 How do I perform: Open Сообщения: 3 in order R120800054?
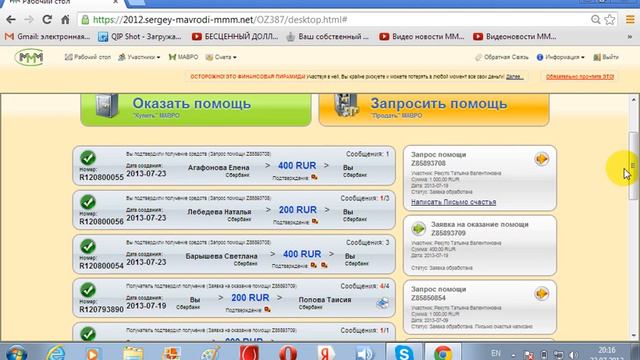368,242
